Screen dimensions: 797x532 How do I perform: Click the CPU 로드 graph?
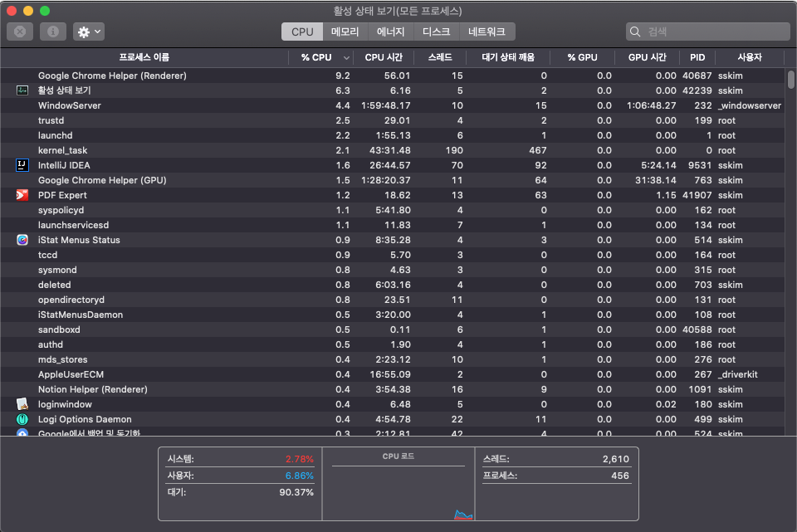pos(398,484)
